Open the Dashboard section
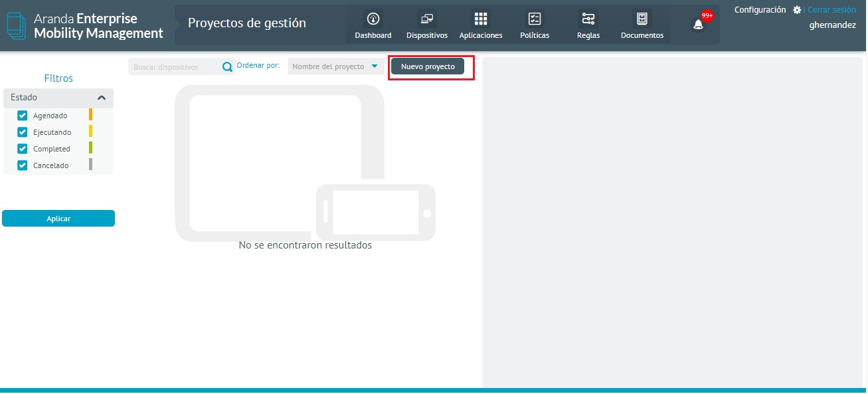Screen dimensions: 868x394 [373, 25]
